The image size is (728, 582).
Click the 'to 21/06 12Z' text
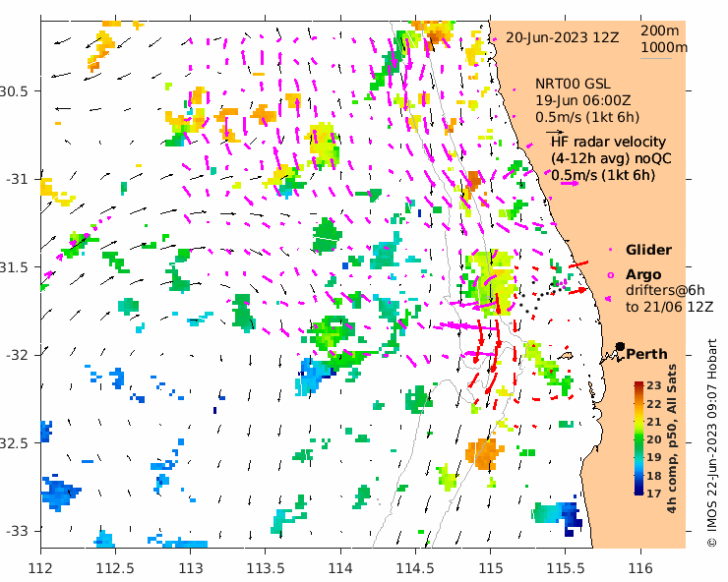[670, 308]
